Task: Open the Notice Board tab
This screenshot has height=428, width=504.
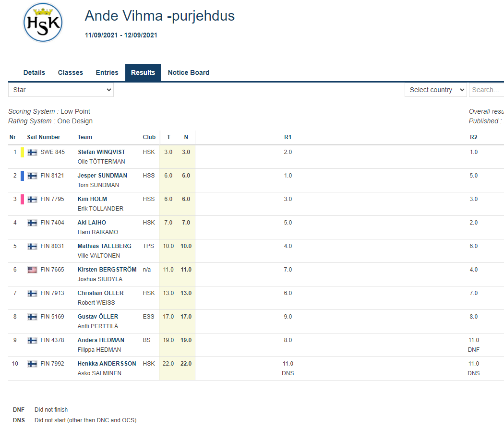Action: pos(189,72)
